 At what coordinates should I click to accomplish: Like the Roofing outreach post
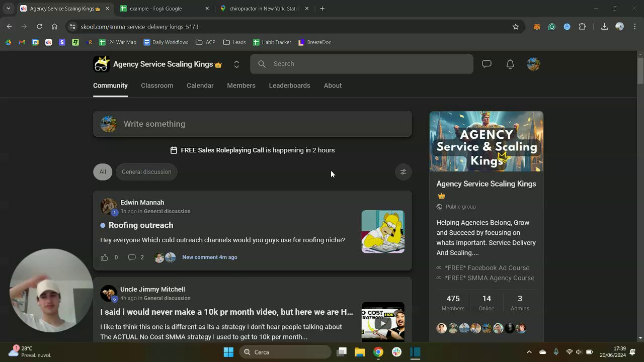pos(104,257)
